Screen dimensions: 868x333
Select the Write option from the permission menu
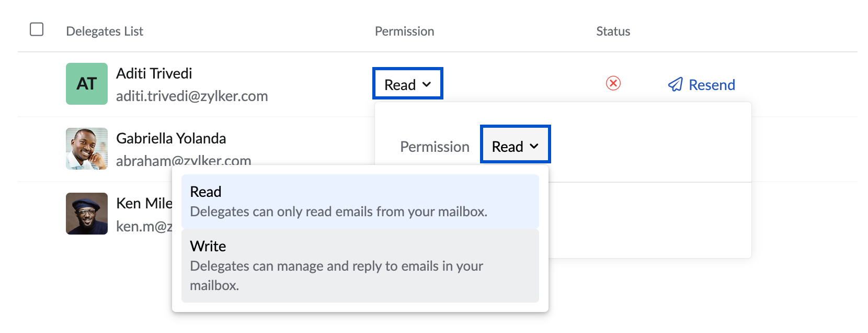(360, 265)
